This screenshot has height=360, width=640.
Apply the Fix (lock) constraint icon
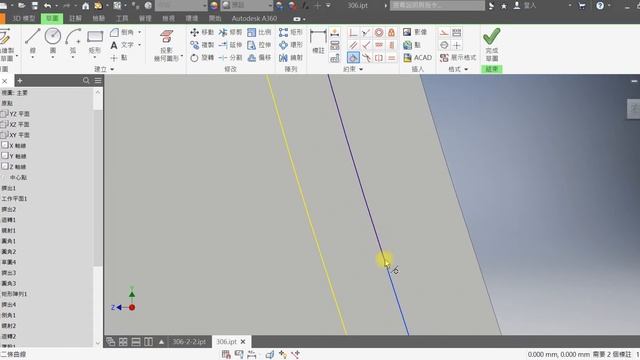tap(391, 33)
